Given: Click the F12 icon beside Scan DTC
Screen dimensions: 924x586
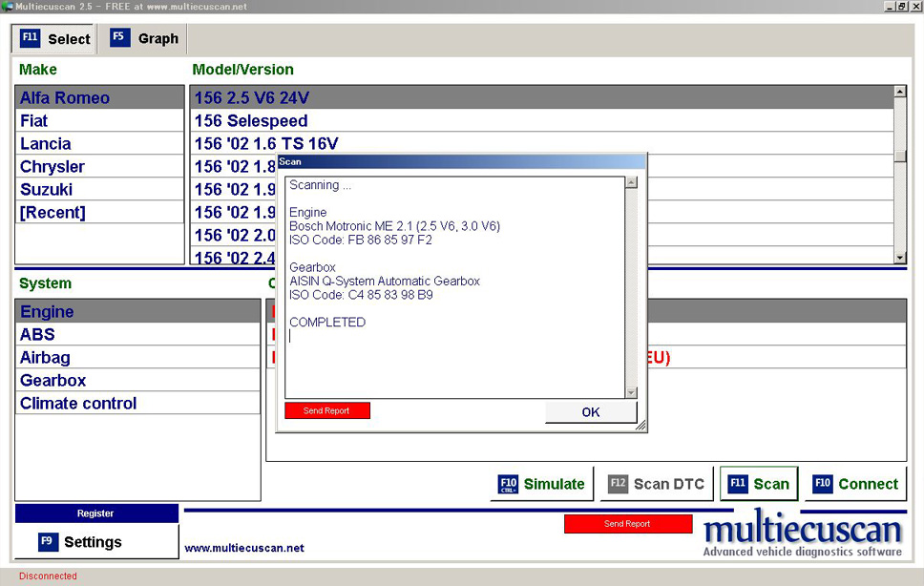Looking at the screenshot, I should pyautogui.click(x=619, y=484).
